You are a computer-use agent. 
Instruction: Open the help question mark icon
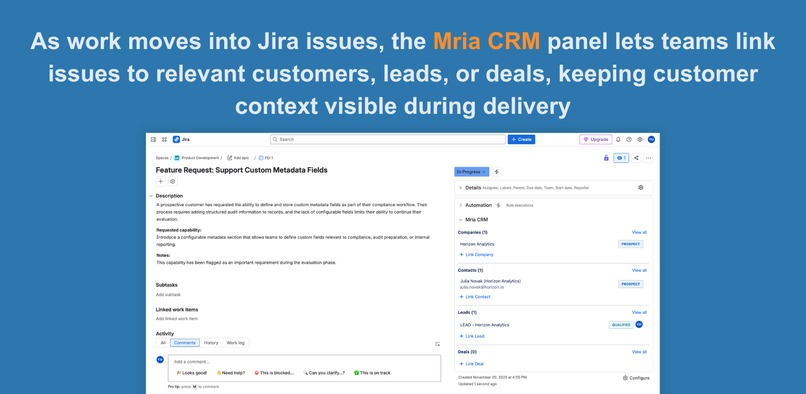tap(629, 139)
